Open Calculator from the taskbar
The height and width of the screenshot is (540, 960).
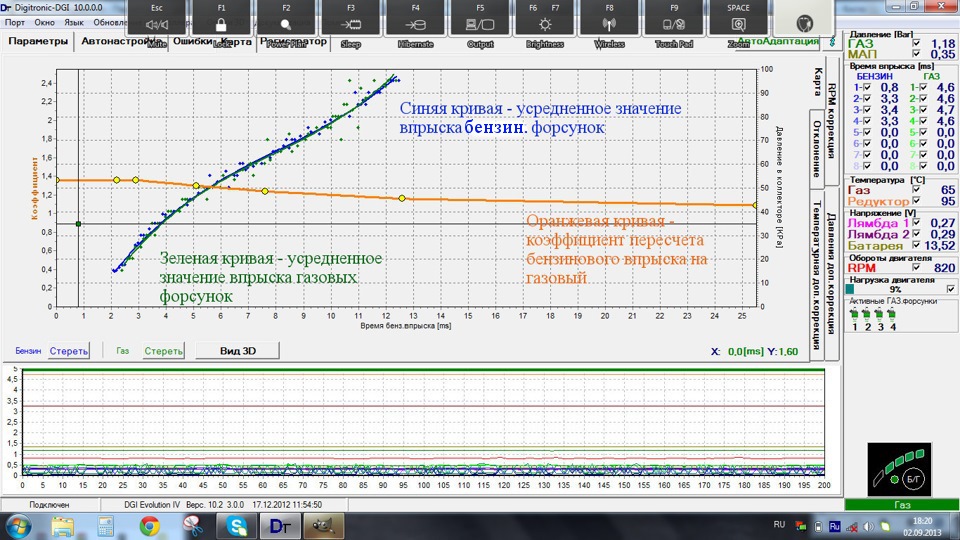pyautogui.click(x=105, y=526)
